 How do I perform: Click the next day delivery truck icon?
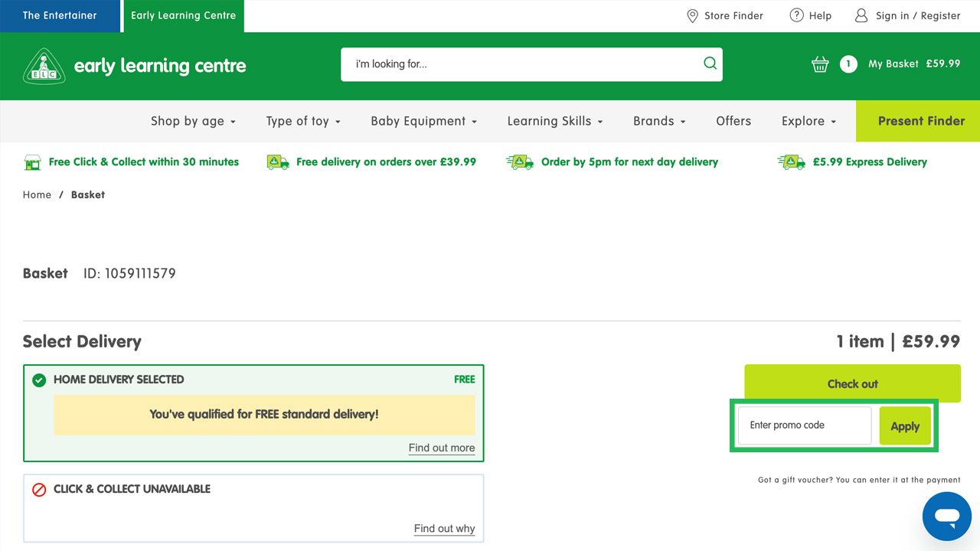[x=519, y=162]
